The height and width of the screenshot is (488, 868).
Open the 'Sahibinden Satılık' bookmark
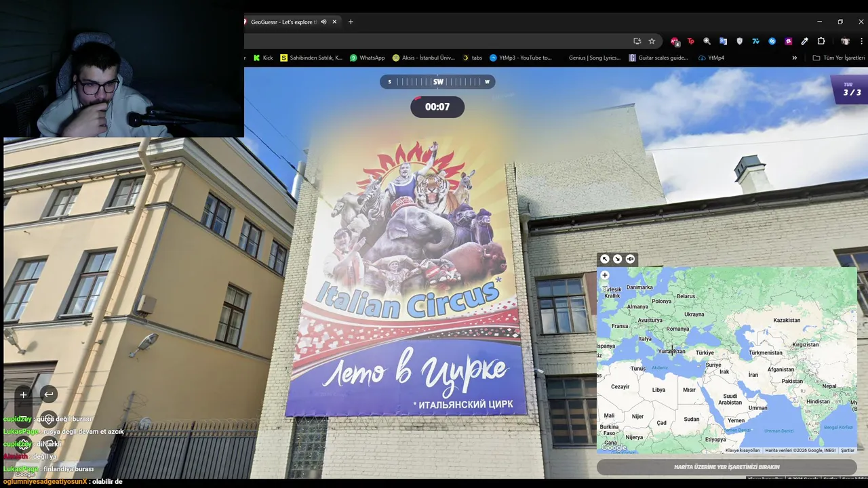tap(311, 58)
